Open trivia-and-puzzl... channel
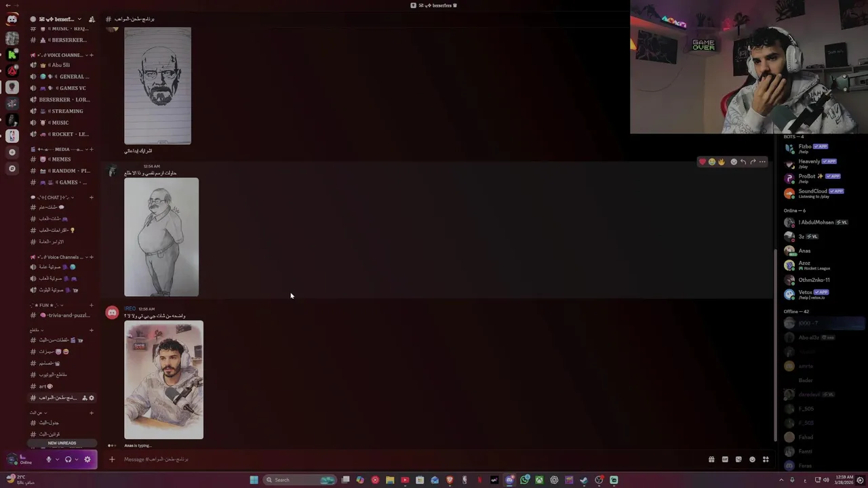Viewport: 868px width, 488px height. (x=61, y=315)
